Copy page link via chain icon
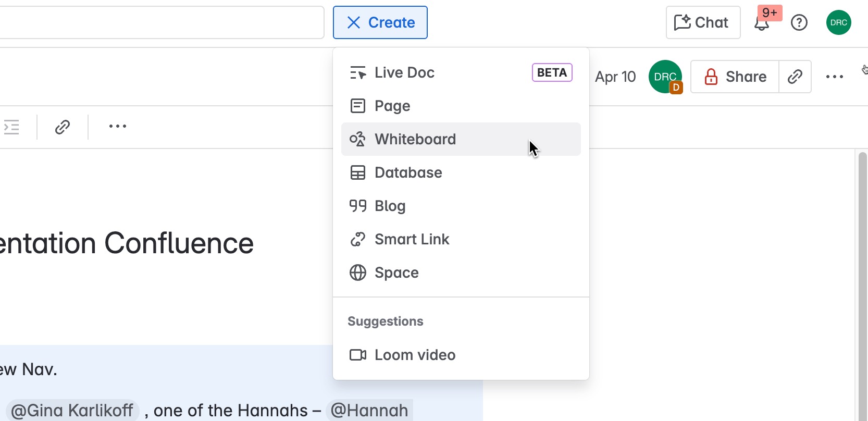This screenshot has width=868, height=421. click(795, 77)
